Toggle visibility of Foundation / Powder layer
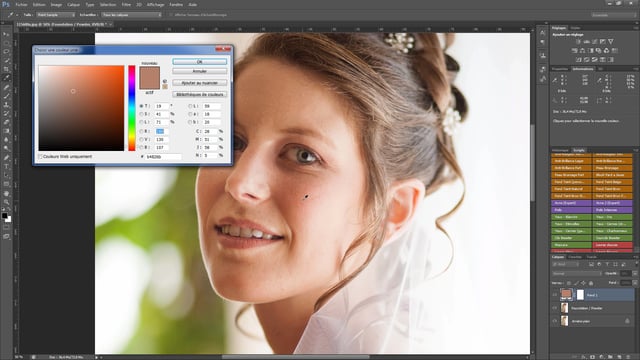The height and width of the screenshot is (360, 640). click(x=555, y=308)
